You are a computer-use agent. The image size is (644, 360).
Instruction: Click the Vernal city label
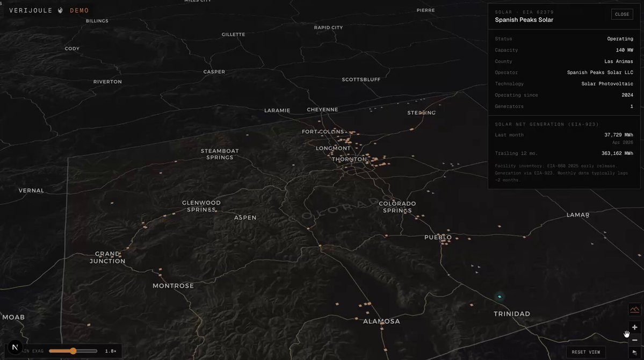(31, 191)
